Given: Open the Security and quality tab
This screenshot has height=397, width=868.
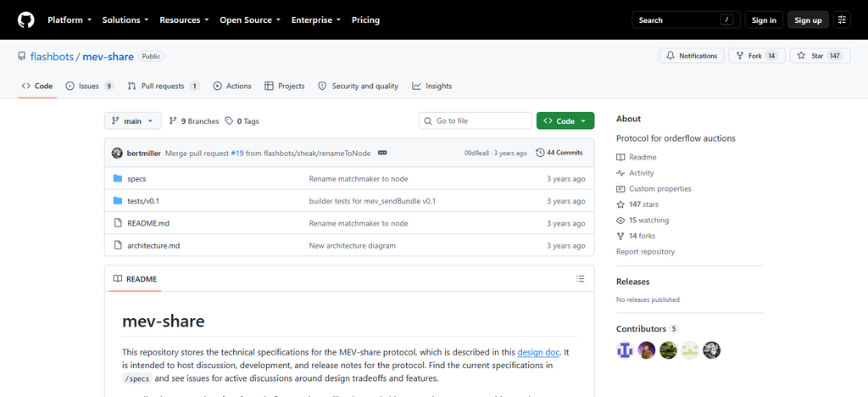Looking at the screenshot, I should (359, 86).
